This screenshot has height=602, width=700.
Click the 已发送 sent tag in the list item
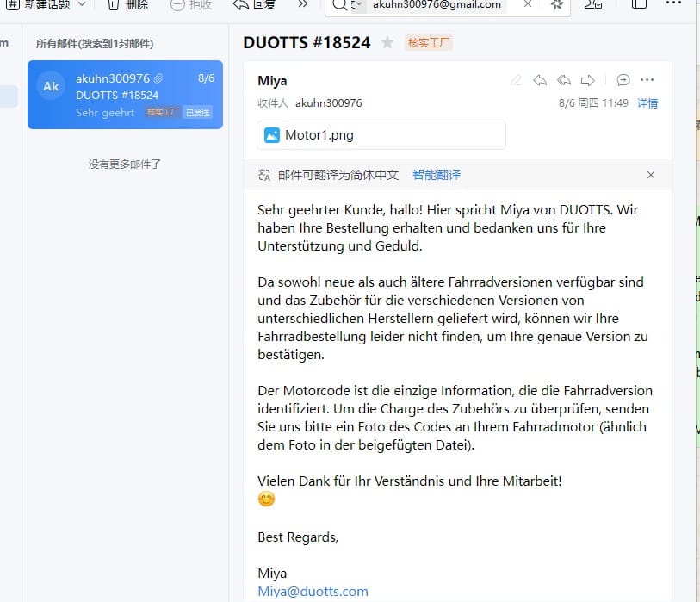(x=197, y=113)
